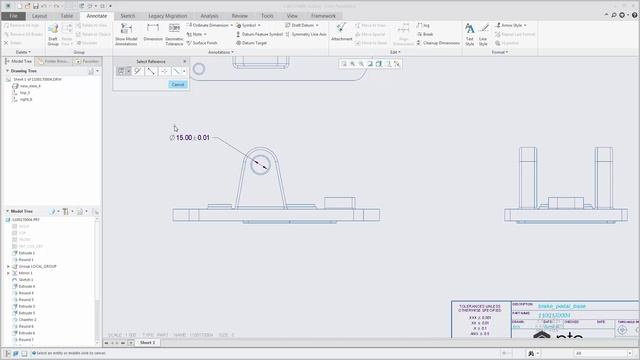Click the Model Tree show icon
Image resolution: width=640 pixels, height=360 pixels.
(80, 211)
